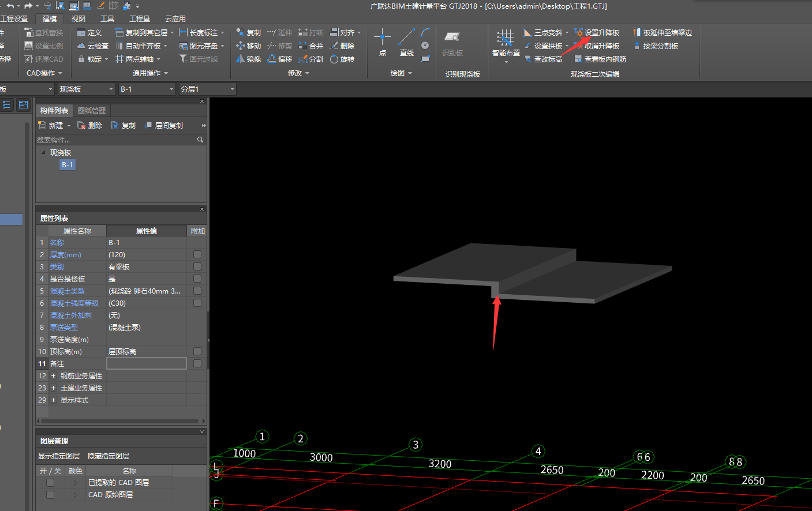
Task: Choose the rectangle drawing tool icon
Action: point(425,59)
